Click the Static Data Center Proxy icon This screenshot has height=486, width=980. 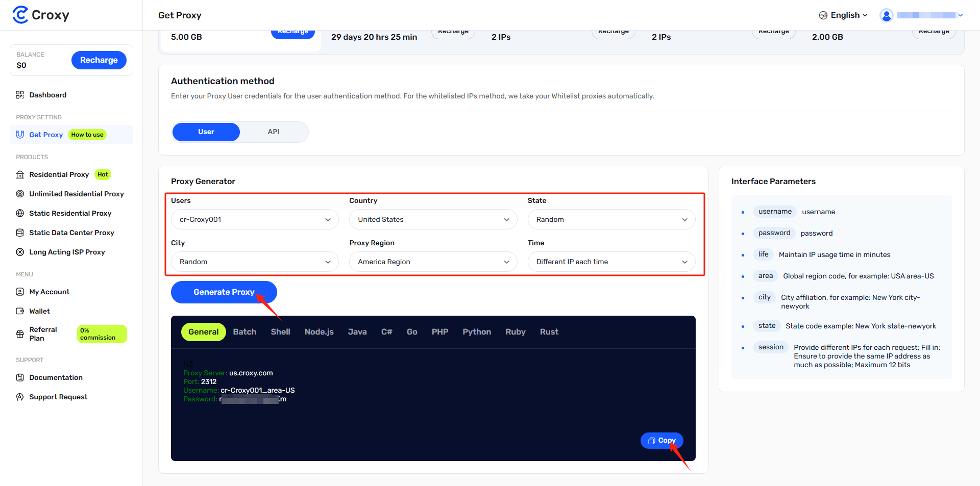[x=20, y=233]
